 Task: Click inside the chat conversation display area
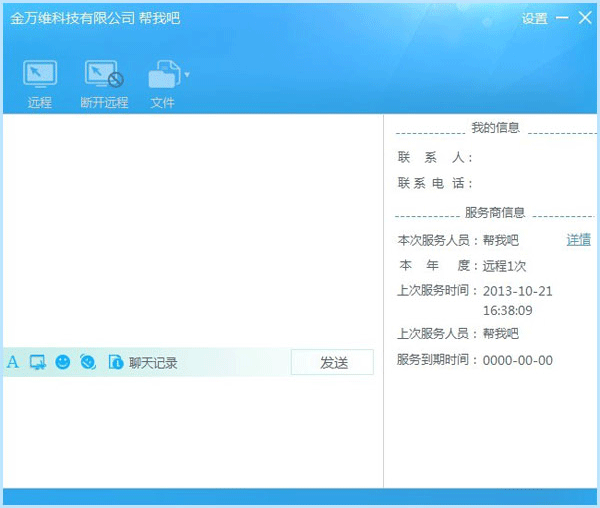pos(192,230)
